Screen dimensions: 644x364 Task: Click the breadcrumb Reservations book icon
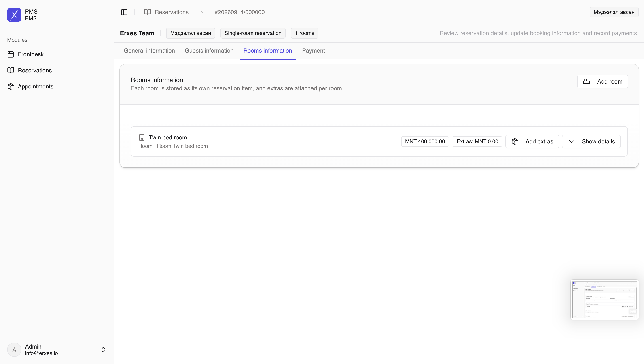coord(148,12)
